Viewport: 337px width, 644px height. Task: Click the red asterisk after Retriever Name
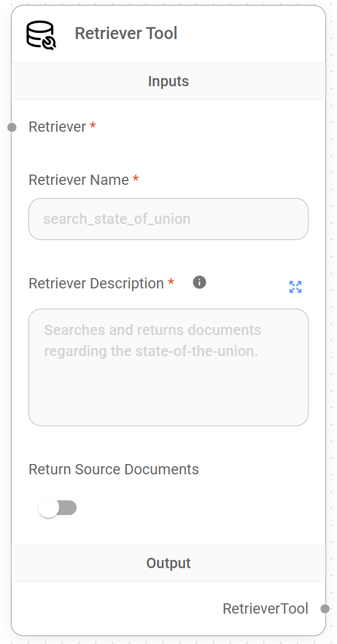click(136, 179)
